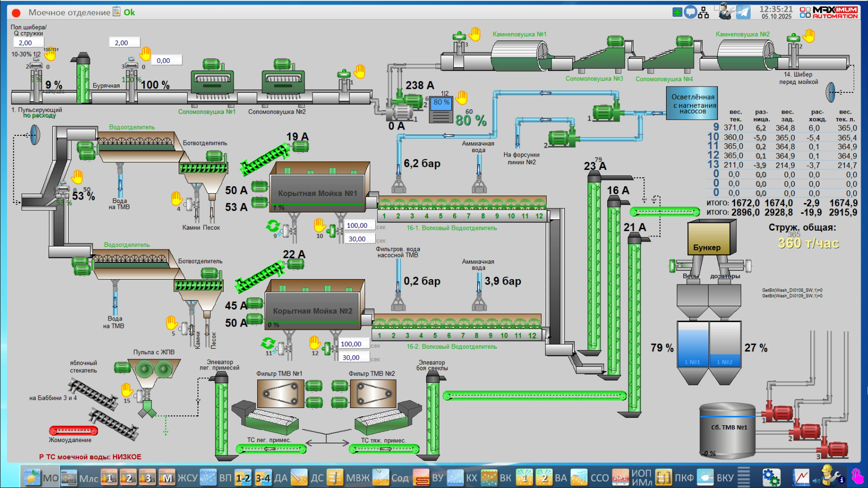868x488 pixels.
Task: Open the trend chart icon in bottom toolbar
Action: point(801,477)
